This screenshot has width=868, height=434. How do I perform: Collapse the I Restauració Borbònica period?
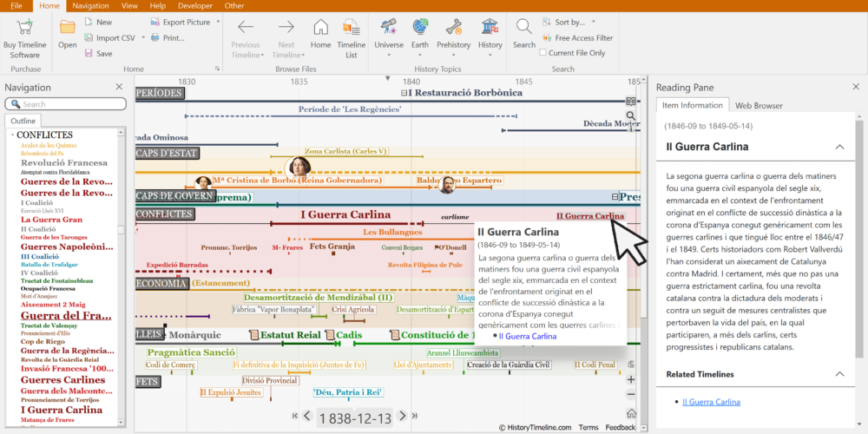404,93
